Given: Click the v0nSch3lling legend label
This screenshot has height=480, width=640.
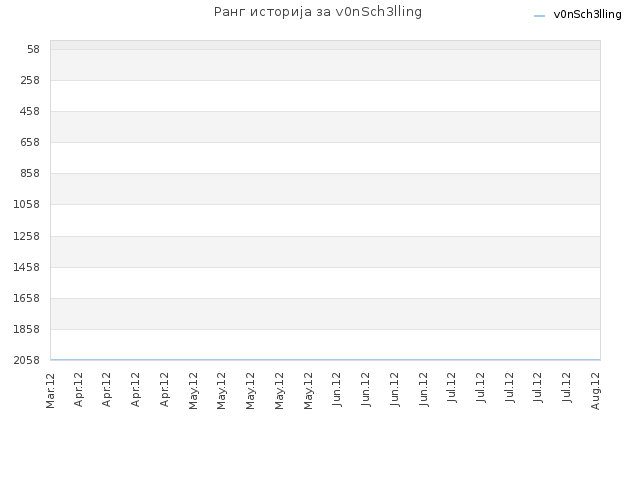Looking at the screenshot, I should pyautogui.click(x=587, y=15).
